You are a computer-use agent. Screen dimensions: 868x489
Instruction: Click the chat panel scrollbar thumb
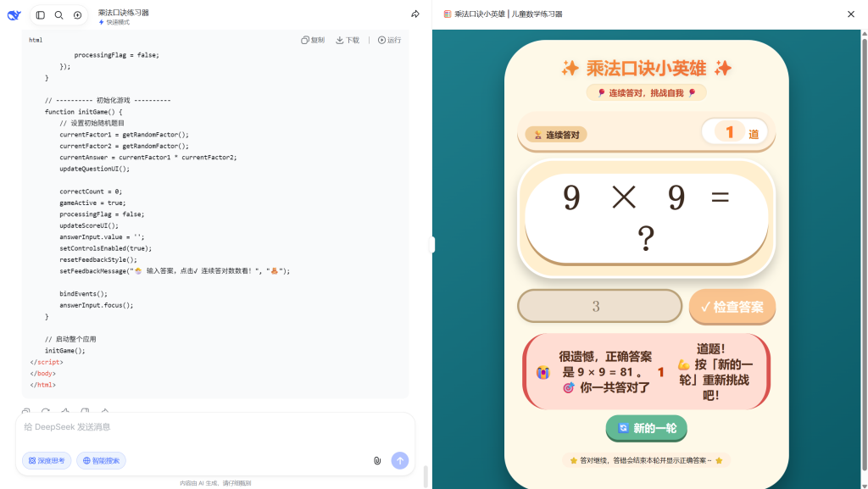click(426, 476)
